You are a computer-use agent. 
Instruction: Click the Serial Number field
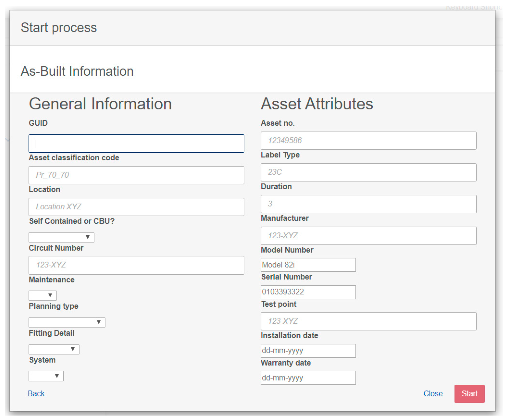click(x=308, y=292)
